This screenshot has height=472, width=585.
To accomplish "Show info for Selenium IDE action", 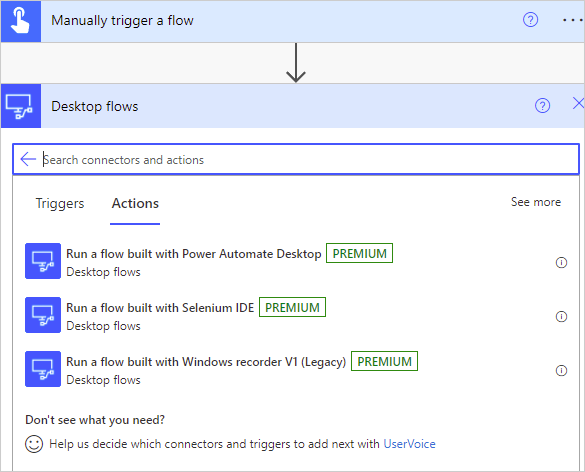I will [561, 316].
